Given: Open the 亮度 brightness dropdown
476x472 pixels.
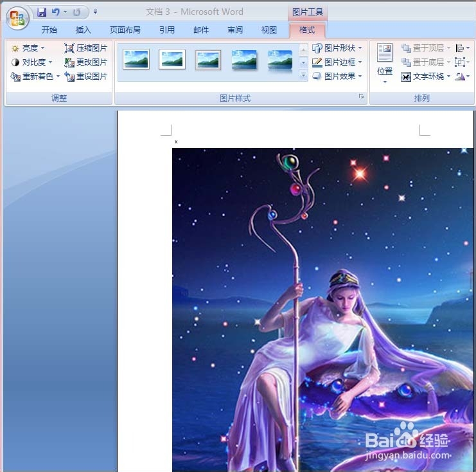Looking at the screenshot, I should click(x=28, y=48).
